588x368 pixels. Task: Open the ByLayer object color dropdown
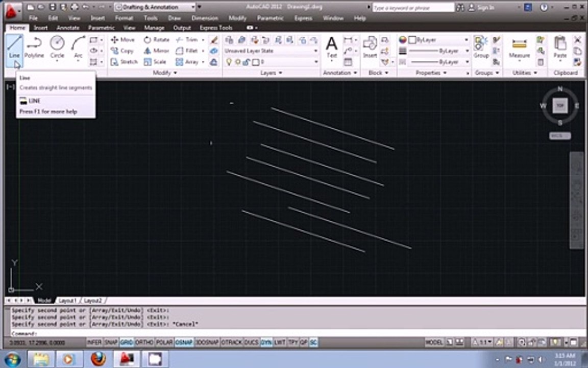click(x=439, y=40)
